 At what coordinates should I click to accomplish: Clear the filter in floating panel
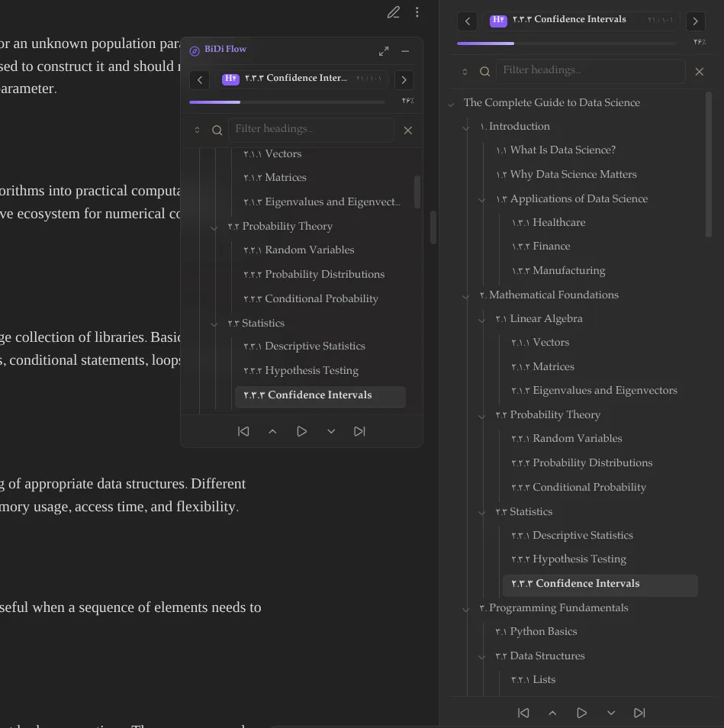pos(408,130)
